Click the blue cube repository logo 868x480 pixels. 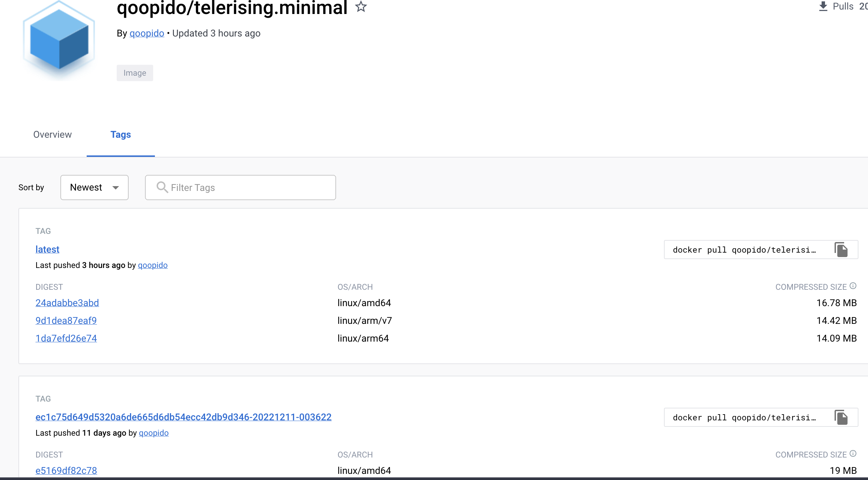(59, 40)
